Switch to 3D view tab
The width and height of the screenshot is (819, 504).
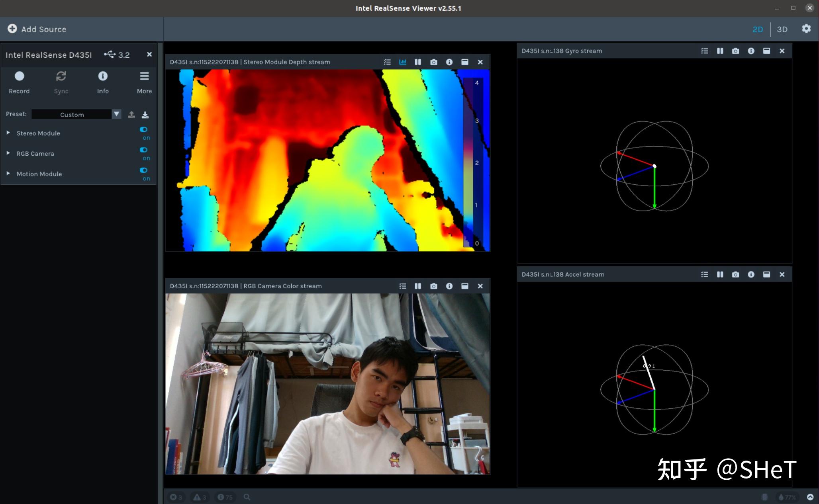pos(782,29)
